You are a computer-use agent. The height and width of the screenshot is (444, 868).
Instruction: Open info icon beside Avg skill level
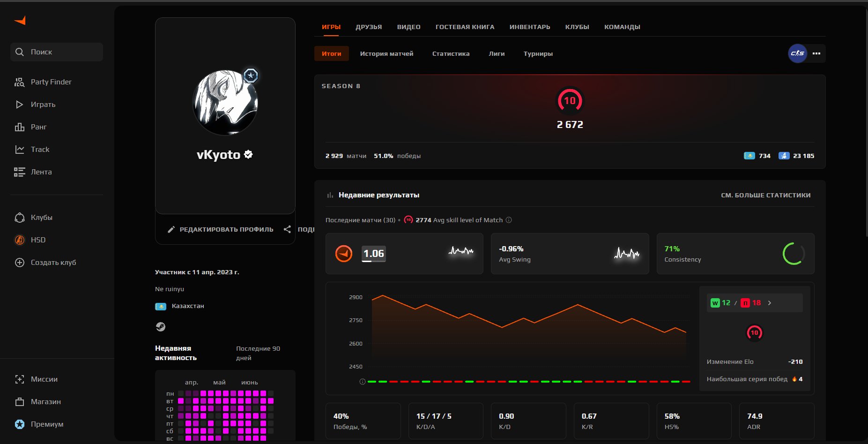pyautogui.click(x=509, y=220)
